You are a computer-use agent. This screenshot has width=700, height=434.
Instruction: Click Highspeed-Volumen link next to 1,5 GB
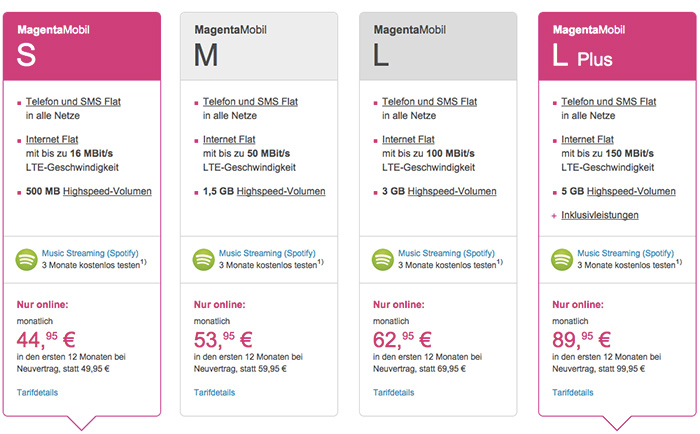tap(281, 192)
